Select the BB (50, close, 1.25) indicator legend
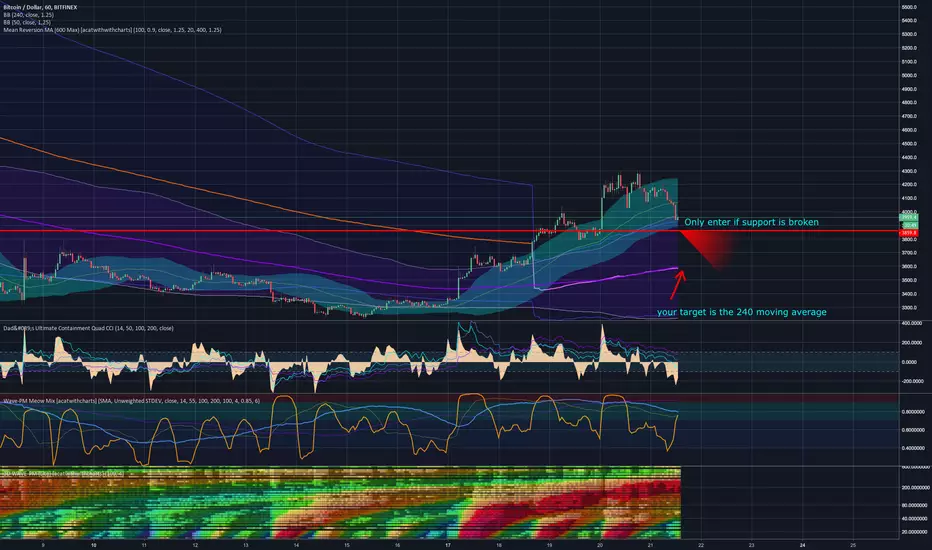Viewport: 932px width, 550px height. pyautogui.click(x=27, y=22)
